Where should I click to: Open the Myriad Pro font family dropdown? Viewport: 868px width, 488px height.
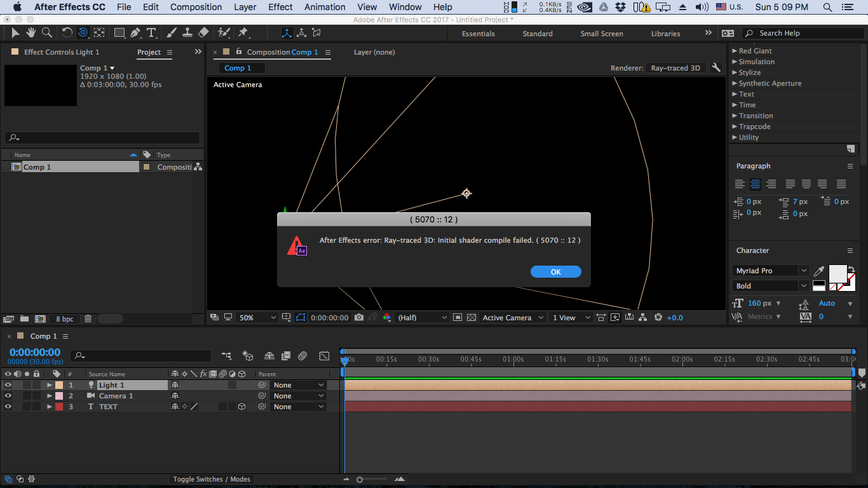771,271
